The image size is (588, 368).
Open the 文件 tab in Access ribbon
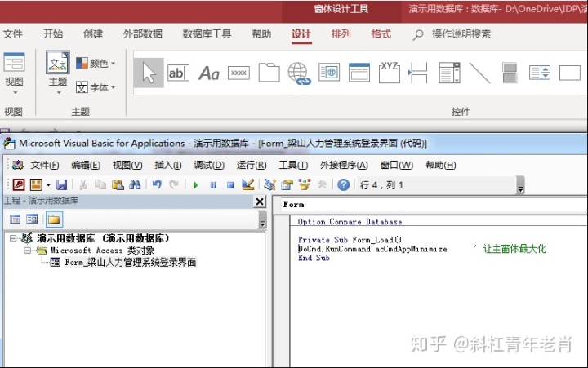coord(13,34)
